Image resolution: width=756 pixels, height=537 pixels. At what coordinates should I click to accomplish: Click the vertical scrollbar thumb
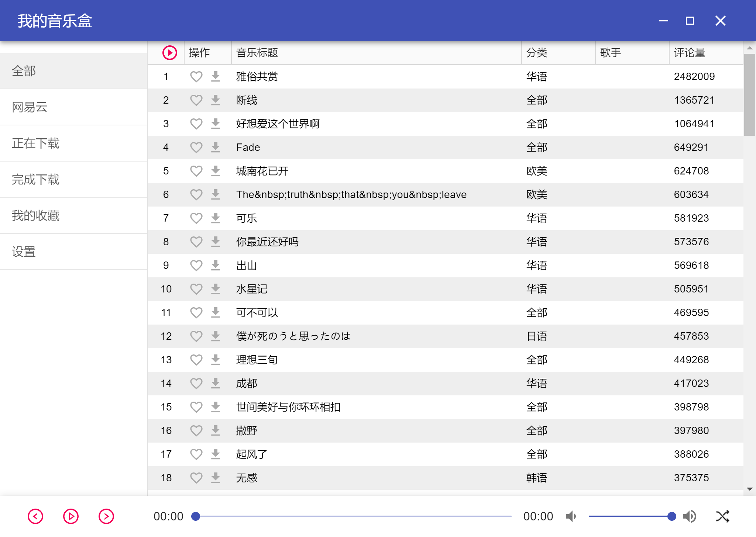pyautogui.click(x=750, y=95)
